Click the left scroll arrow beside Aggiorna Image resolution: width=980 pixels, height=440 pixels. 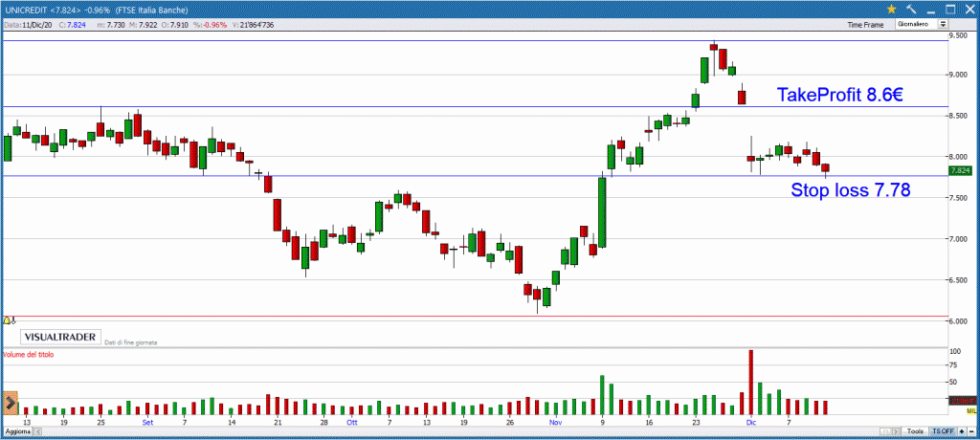click(37, 432)
